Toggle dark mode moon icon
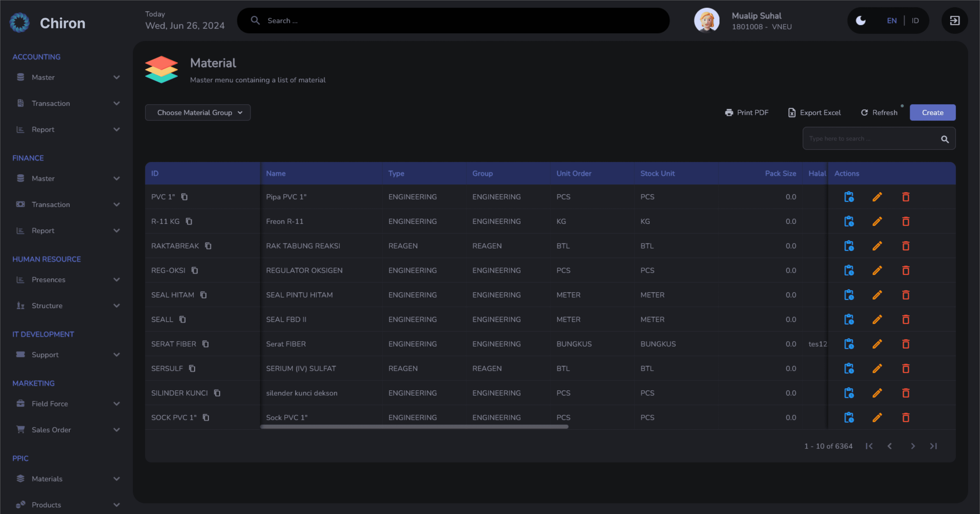This screenshot has height=514, width=980. pyautogui.click(x=861, y=21)
